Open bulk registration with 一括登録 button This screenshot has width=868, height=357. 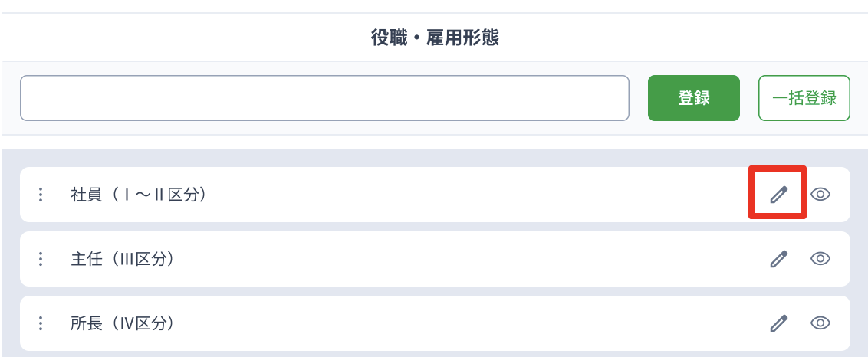(x=804, y=98)
